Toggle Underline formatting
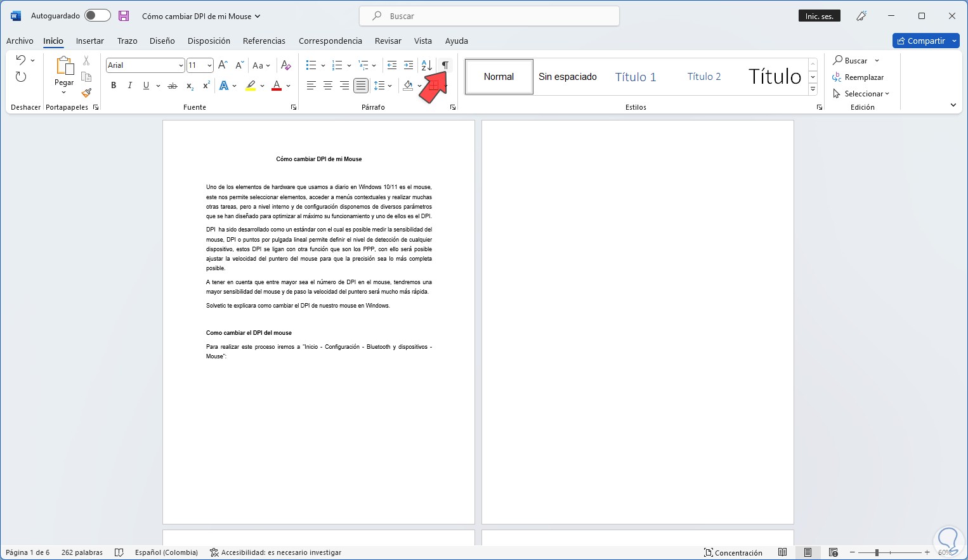 point(147,86)
